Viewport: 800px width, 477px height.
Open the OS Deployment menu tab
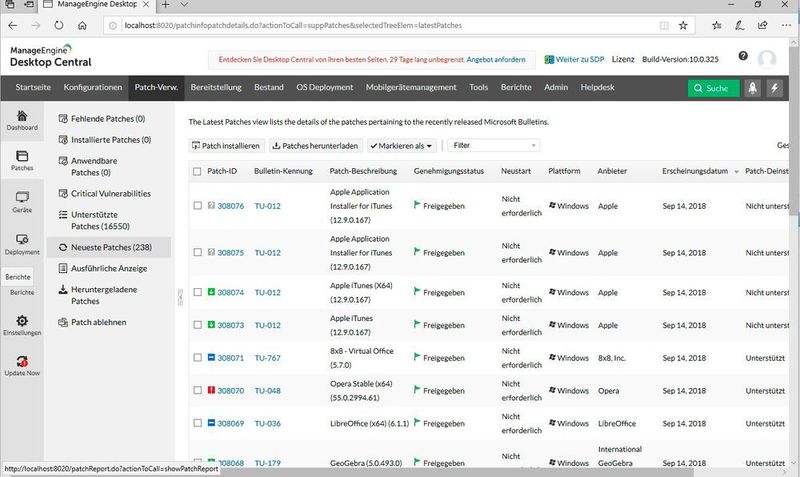324,87
